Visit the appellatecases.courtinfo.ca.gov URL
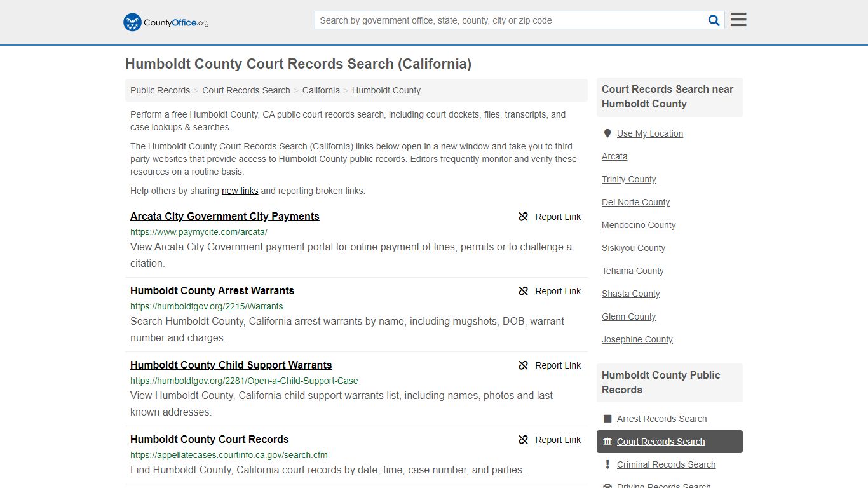The image size is (868, 488). (x=229, y=455)
